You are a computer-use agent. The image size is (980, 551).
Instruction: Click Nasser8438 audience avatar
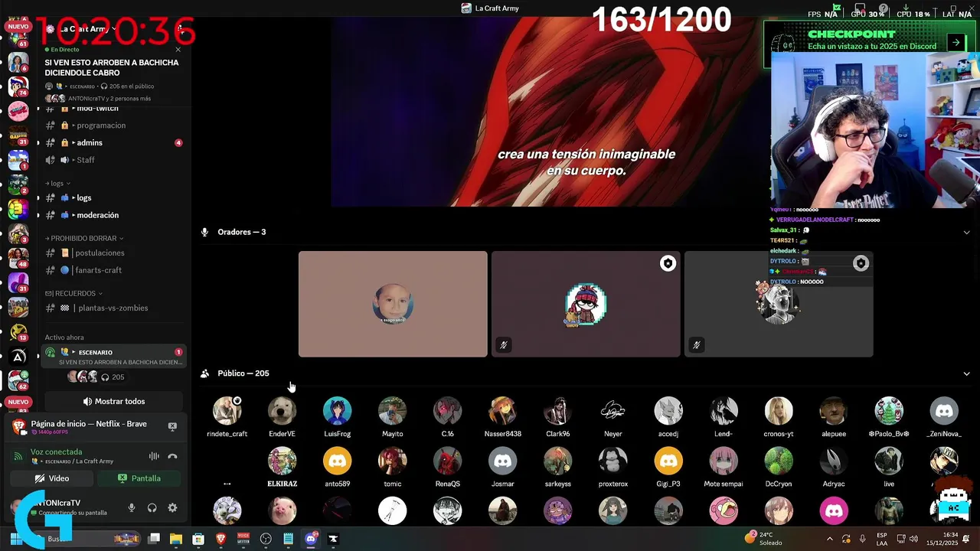[x=503, y=411]
